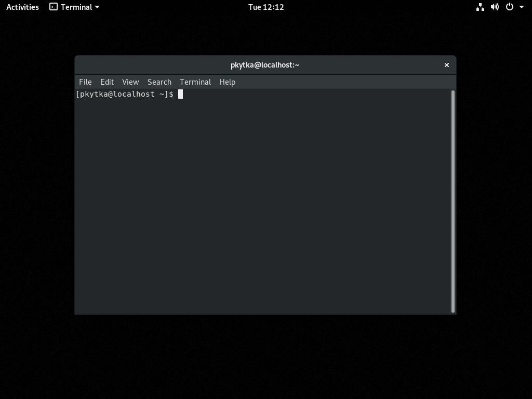
Task: Click the network status icon
Action: tap(480, 7)
